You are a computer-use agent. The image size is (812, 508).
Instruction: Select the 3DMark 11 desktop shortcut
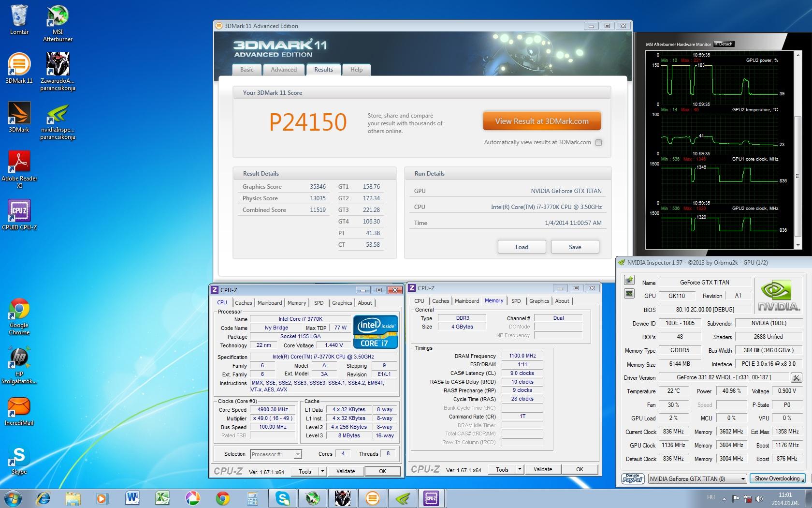[x=19, y=68]
